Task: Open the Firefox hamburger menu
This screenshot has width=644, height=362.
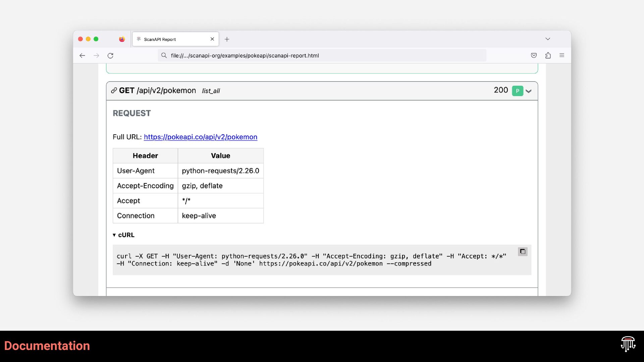Action: click(562, 56)
